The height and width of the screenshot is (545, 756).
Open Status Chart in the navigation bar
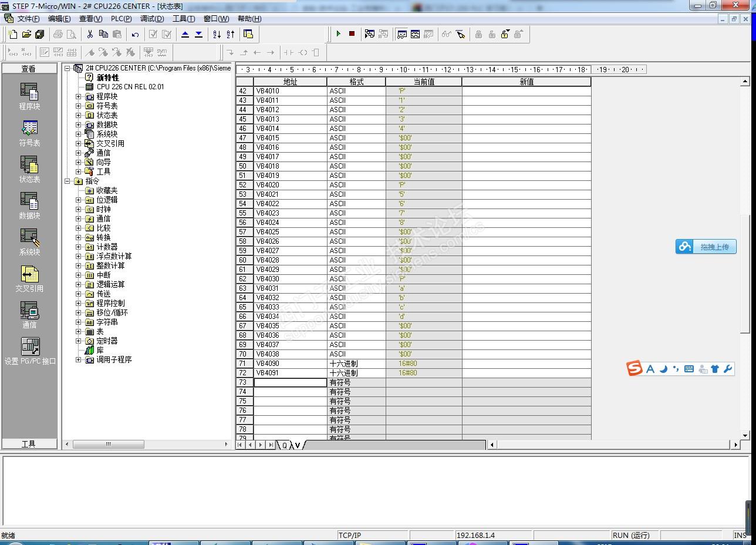pos(29,170)
